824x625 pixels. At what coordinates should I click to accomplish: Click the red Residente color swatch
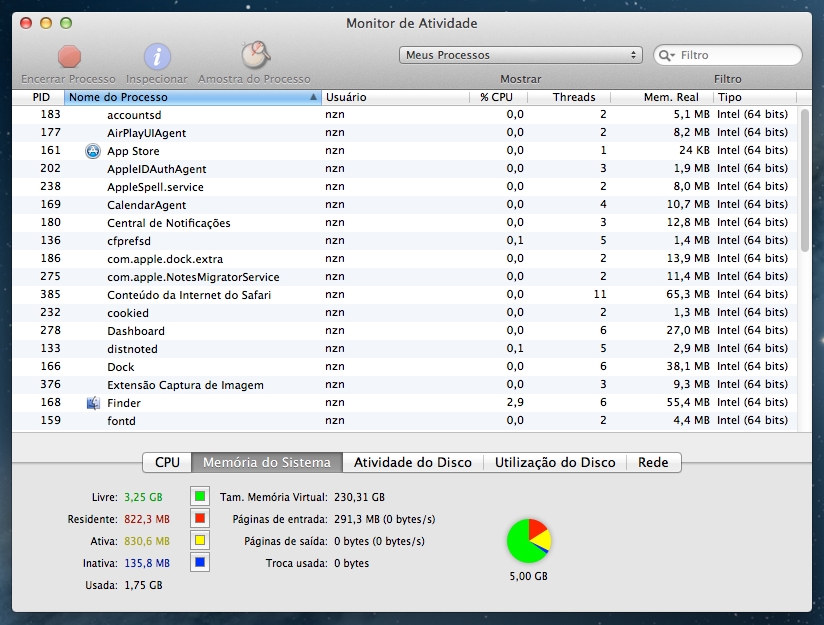pyautogui.click(x=200, y=518)
